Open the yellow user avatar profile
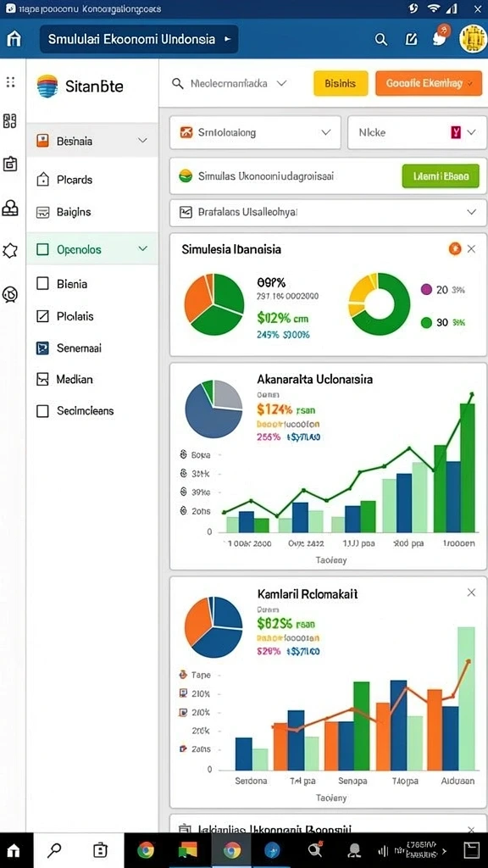 [x=473, y=39]
